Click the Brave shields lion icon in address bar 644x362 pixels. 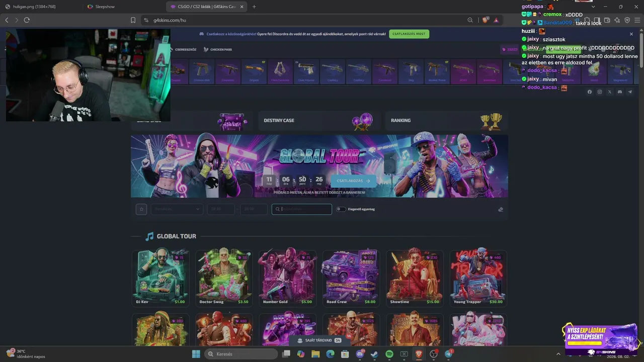(485, 20)
